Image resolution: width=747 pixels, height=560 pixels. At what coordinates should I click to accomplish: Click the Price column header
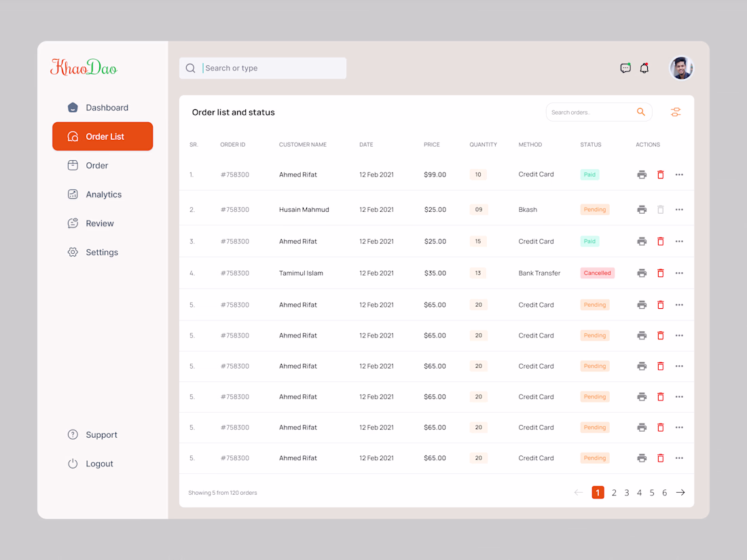click(432, 145)
